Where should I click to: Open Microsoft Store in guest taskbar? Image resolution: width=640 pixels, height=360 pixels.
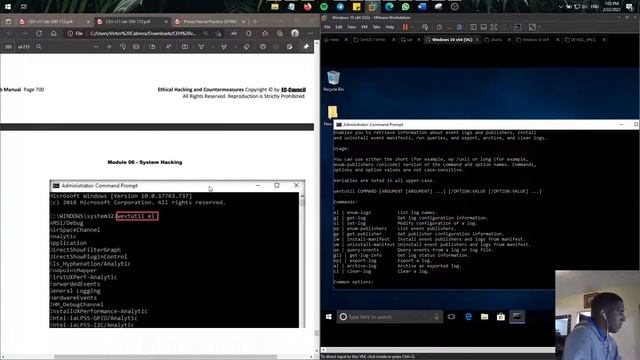[501, 317]
